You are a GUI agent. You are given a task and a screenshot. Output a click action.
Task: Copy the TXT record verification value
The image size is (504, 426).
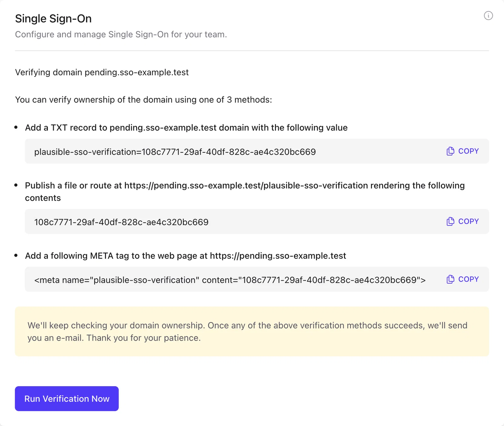(x=462, y=151)
